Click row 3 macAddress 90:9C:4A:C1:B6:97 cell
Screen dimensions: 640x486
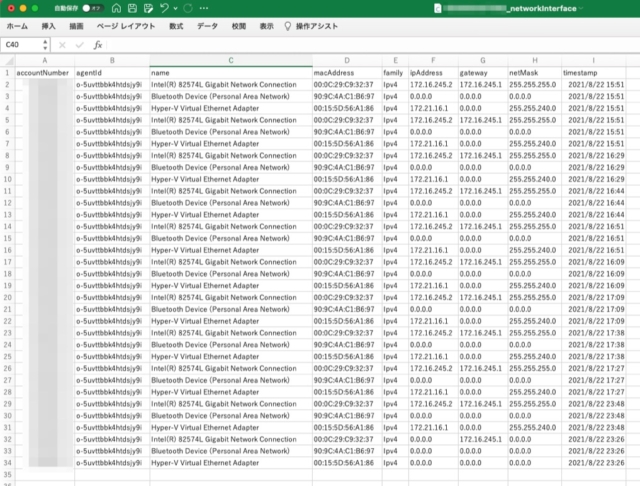tap(347, 96)
